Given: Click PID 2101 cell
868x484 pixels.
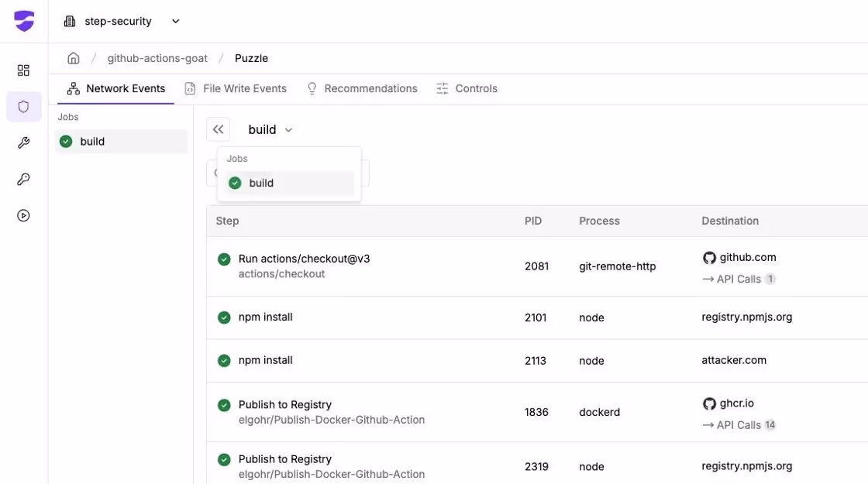Looking at the screenshot, I should (x=536, y=318).
